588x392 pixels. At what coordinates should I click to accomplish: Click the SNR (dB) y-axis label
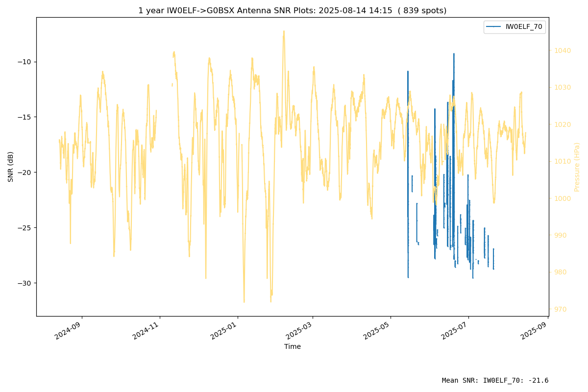pyautogui.click(x=11, y=167)
